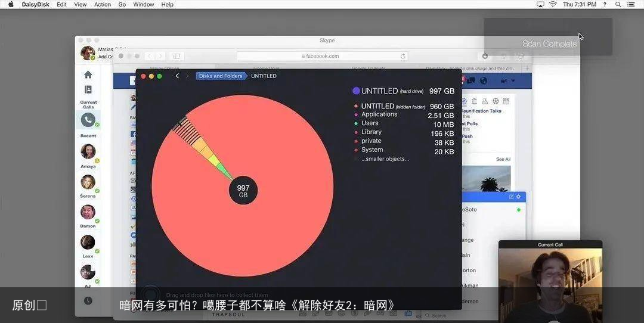The image size is (644, 323).
Task: Expand the smaller objects entry
Action: click(x=385, y=159)
